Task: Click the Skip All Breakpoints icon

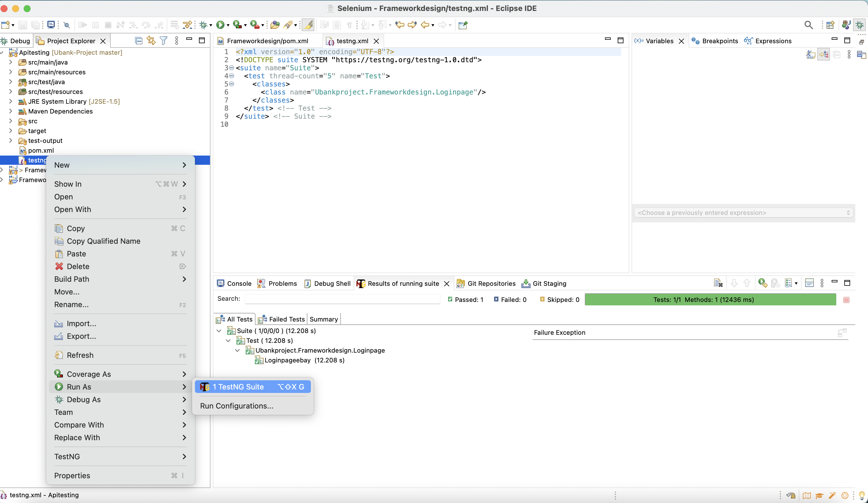Action: click(x=67, y=25)
